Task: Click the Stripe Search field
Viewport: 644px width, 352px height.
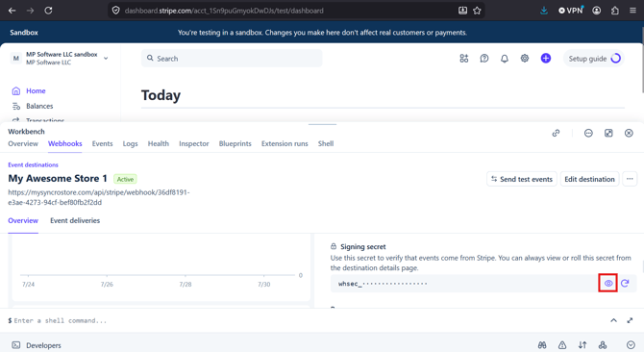Action: click(x=232, y=59)
